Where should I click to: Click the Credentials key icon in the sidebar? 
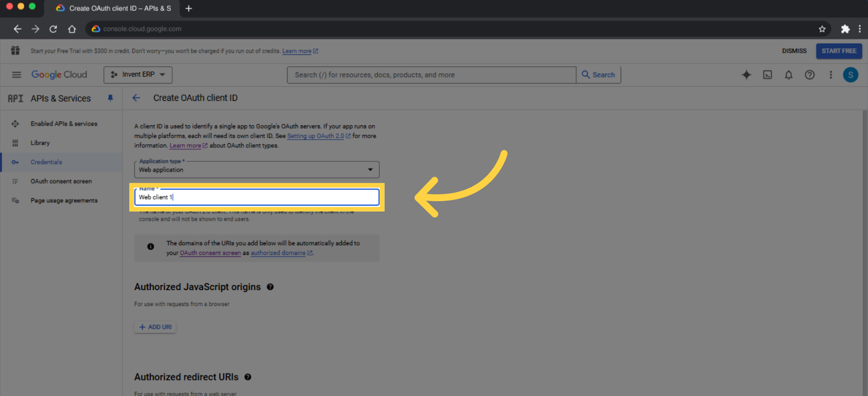tap(15, 162)
